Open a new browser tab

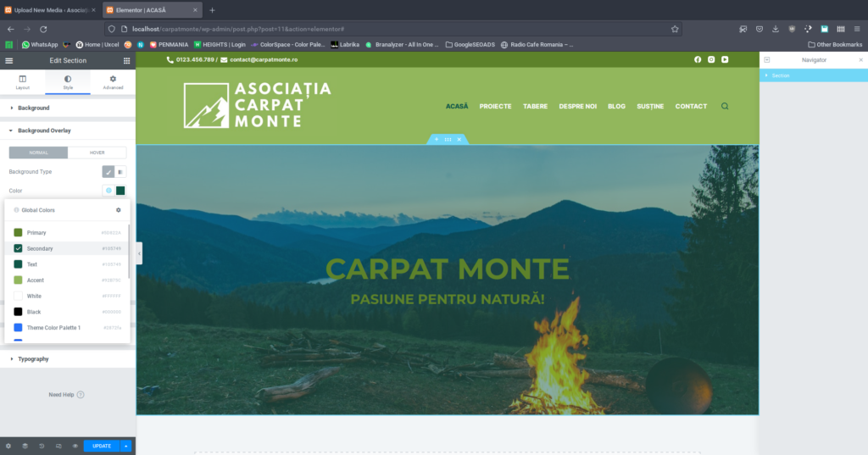point(212,10)
